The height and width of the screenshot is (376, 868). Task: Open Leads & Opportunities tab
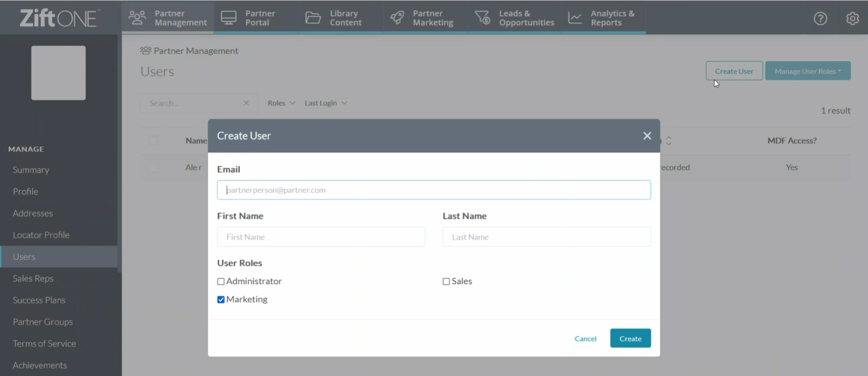tap(515, 18)
